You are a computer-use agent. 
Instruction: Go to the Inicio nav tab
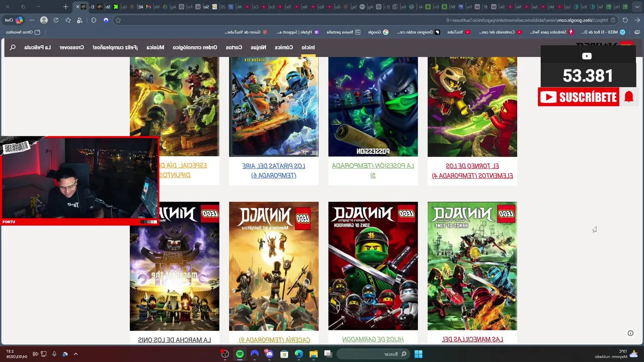coord(308,47)
